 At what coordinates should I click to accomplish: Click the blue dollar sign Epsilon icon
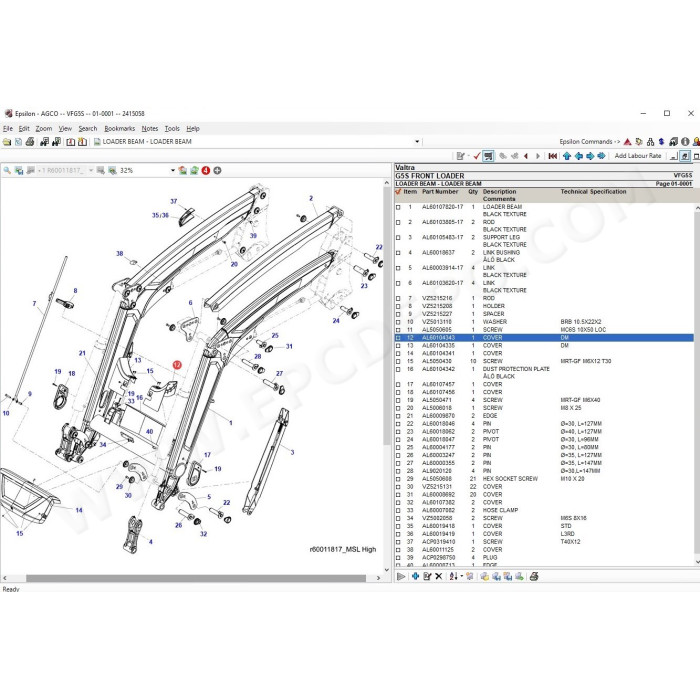point(662,142)
